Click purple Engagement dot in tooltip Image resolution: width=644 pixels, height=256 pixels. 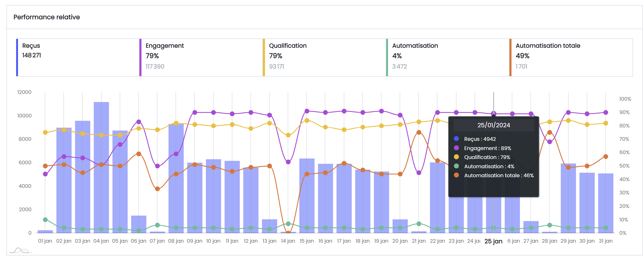(456, 148)
